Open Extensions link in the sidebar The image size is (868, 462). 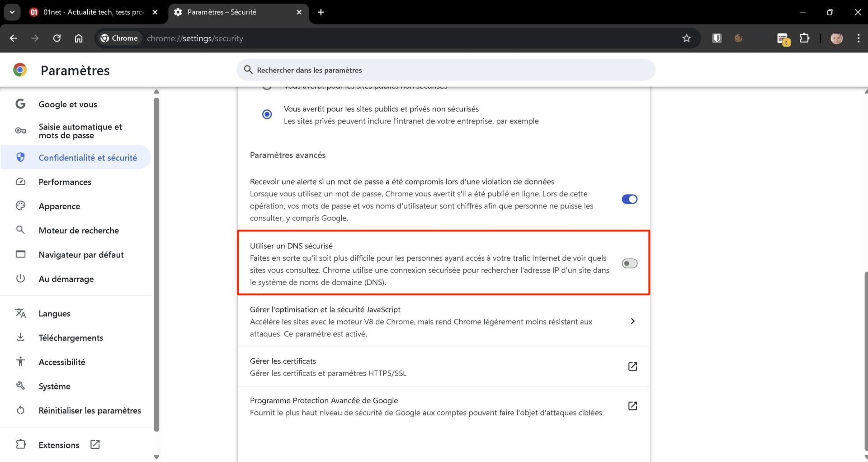(x=59, y=445)
